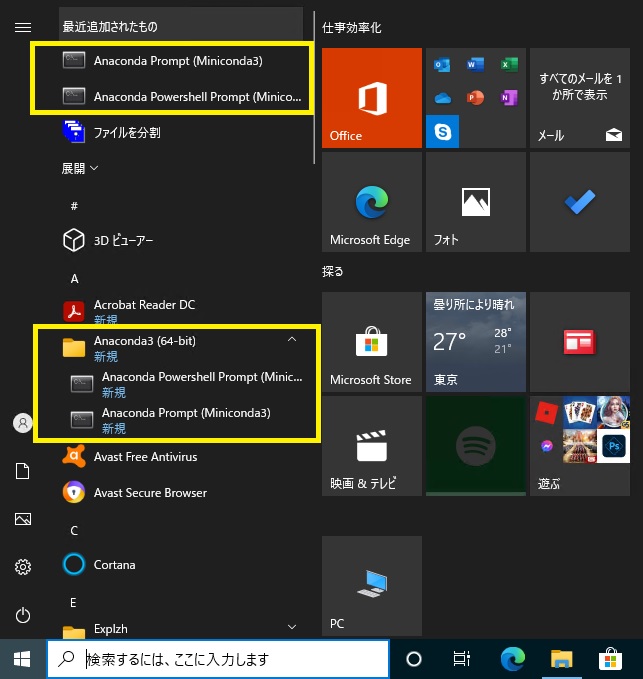
Task: Open Excel icon in Office apps tile
Action: 509,65
